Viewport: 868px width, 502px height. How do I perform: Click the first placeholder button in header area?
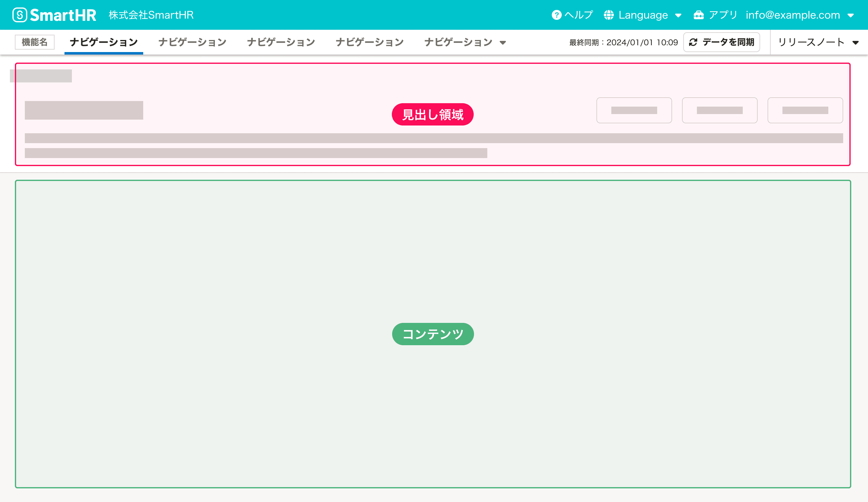coord(634,110)
